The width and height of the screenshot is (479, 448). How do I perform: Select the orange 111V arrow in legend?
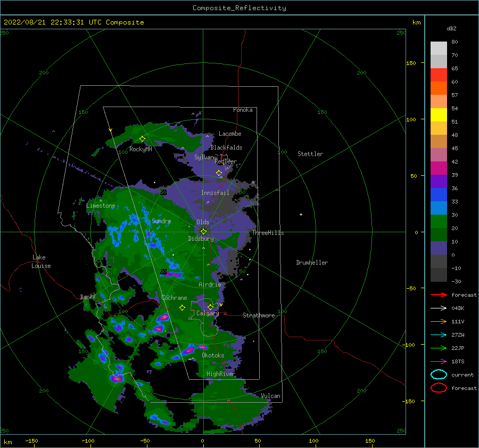[439, 321]
